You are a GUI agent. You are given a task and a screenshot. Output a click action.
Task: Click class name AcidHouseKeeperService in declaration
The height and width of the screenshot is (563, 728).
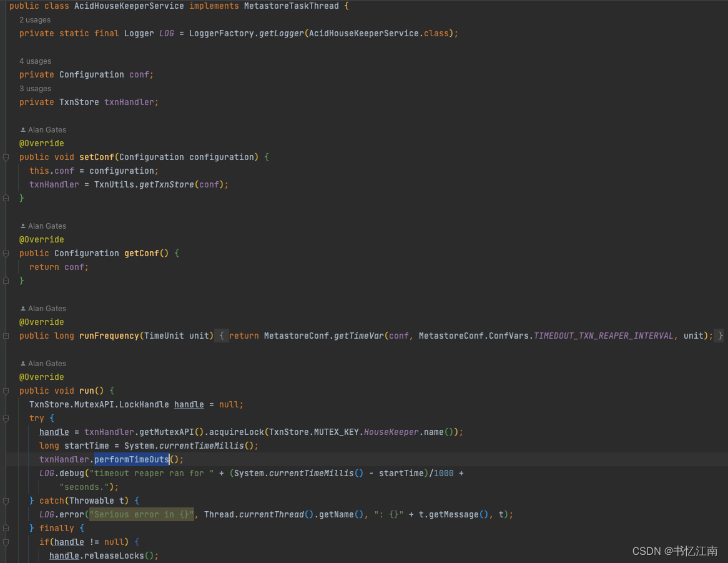click(129, 6)
